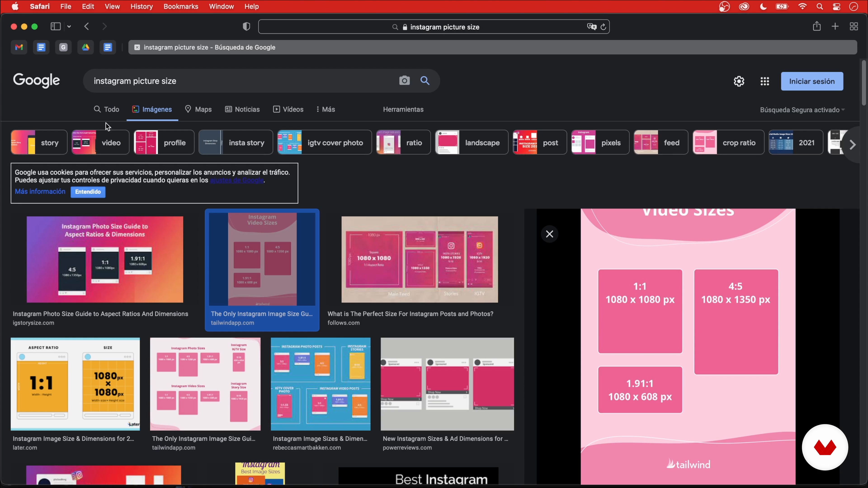Open the History menu
868x488 pixels.
point(142,6)
